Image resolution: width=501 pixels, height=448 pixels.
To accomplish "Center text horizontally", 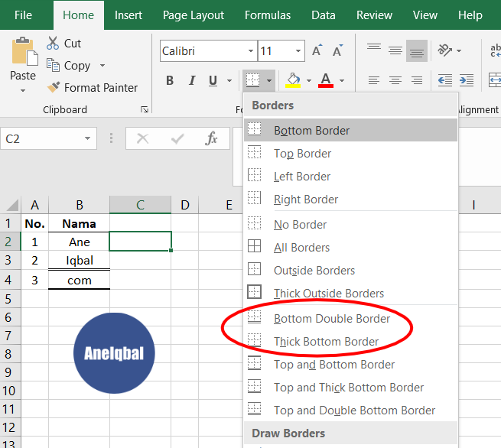I will pos(395,80).
